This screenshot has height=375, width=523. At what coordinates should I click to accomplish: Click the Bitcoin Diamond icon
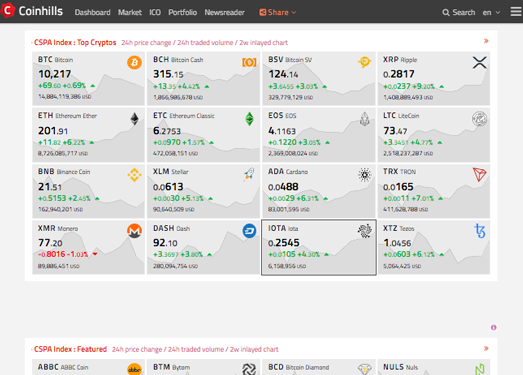365,369
